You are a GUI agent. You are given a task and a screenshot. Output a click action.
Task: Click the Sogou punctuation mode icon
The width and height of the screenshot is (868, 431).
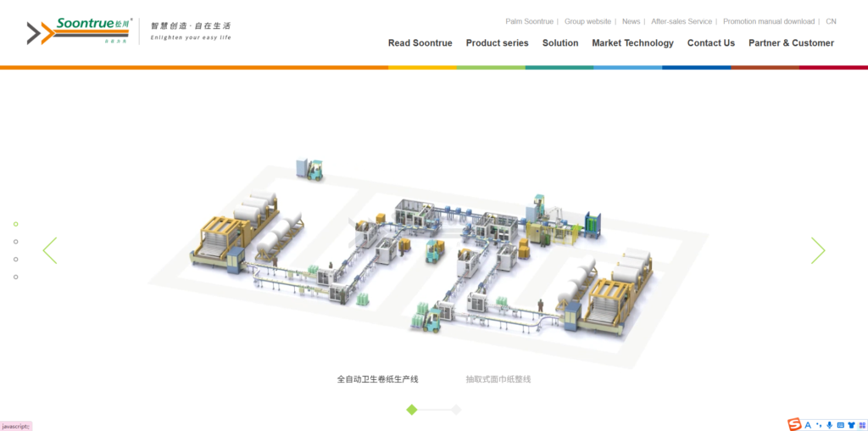point(819,424)
